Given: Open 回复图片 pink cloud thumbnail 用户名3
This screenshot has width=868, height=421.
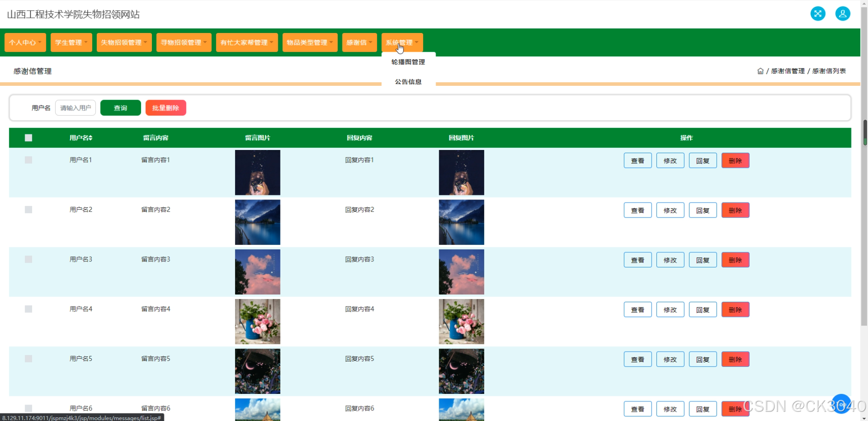Looking at the screenshot, I should click(461, 272).
